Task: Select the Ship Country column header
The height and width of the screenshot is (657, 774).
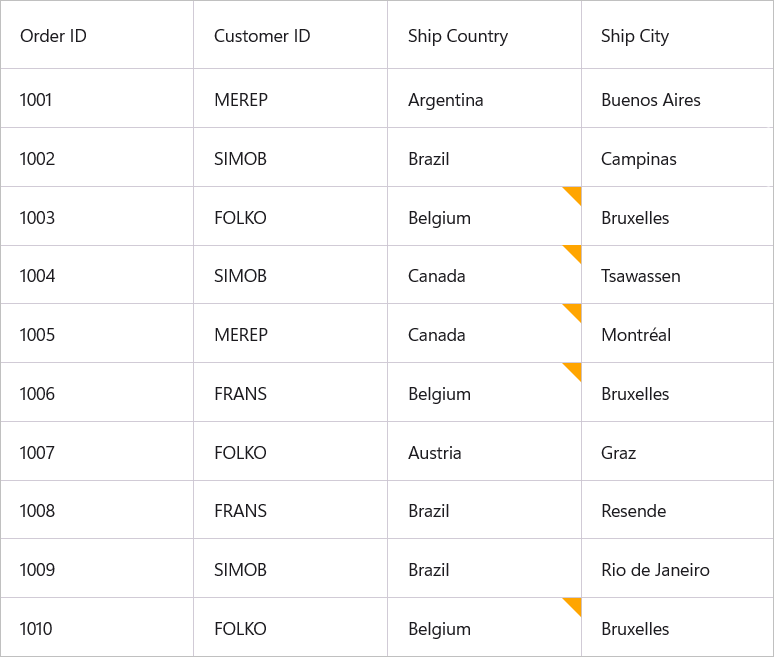Action: click(458, 36)
